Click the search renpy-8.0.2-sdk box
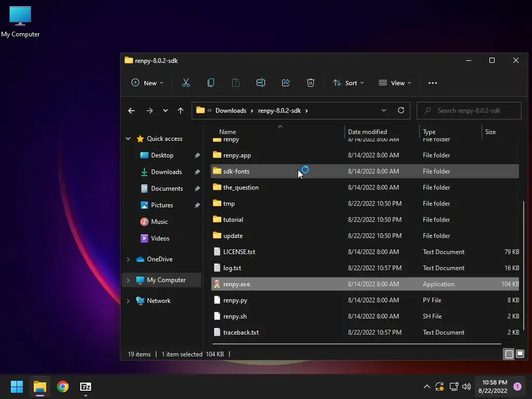 pos(469,111)
